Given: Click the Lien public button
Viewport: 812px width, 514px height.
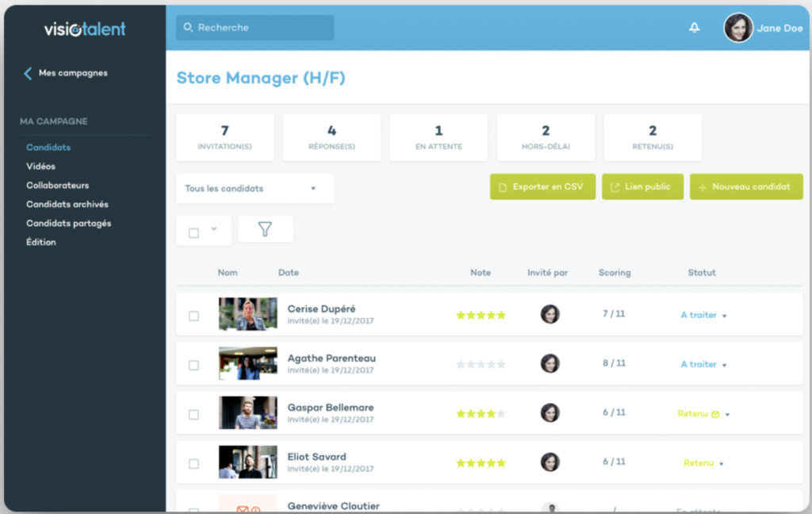Looking at the screenshot, I should click(x=642, y=186).
